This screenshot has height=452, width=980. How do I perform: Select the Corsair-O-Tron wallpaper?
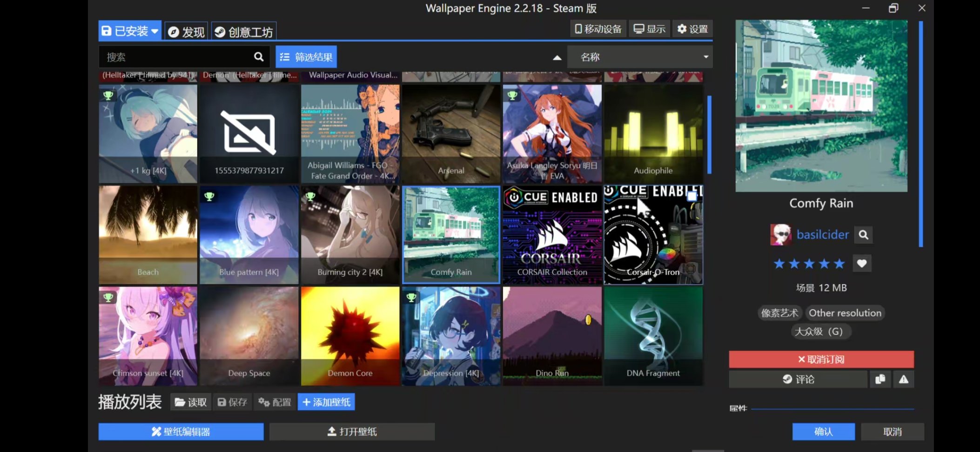click(x=653, y=235)
